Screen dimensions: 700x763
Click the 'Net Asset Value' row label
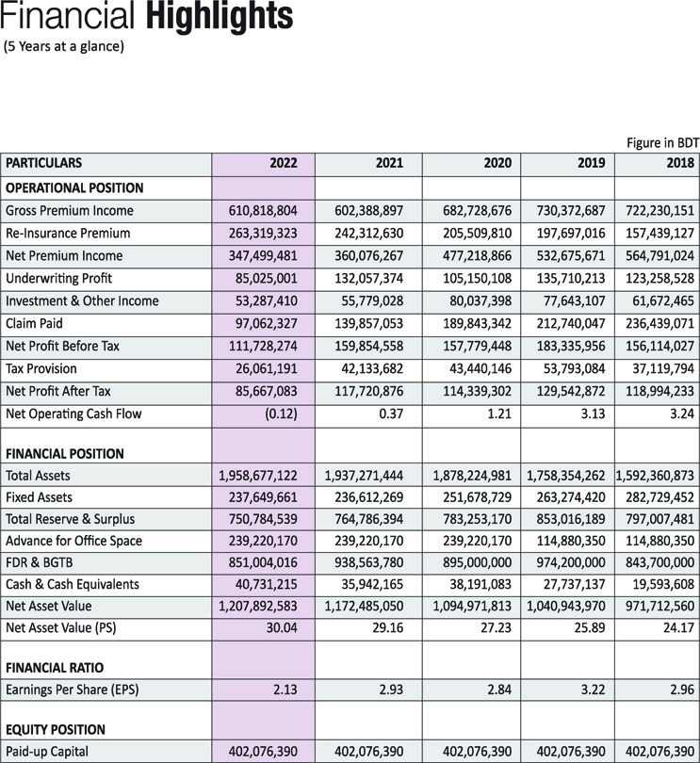(x=49, y=607)
